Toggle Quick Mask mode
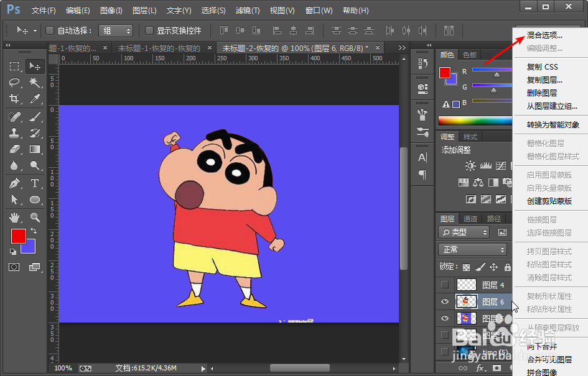 pos(14,267)
